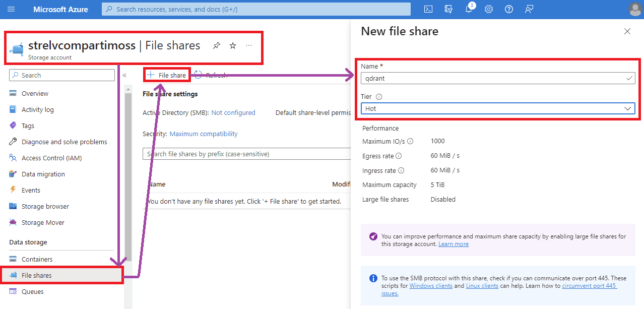Click the Microsoft Azure home title
The height and width of the screenshot is (309, 644).
pos(60,10)
